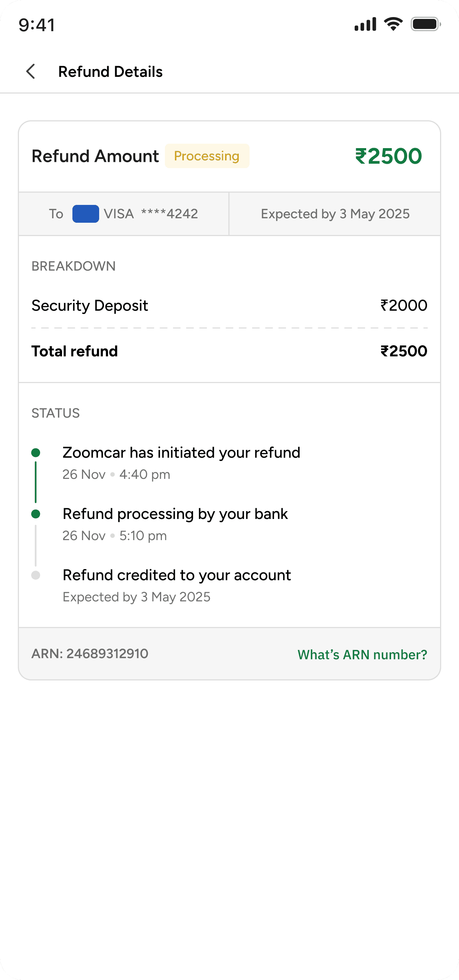This screenshot has width=459, height=980.
Task: Click the grey dot for refund credited step
Action: pyautogui.click(x=36, y=575)
